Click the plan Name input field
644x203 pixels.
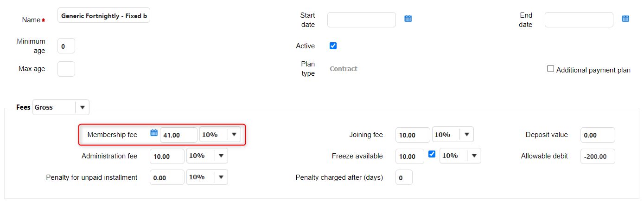[x=104, y=16]
